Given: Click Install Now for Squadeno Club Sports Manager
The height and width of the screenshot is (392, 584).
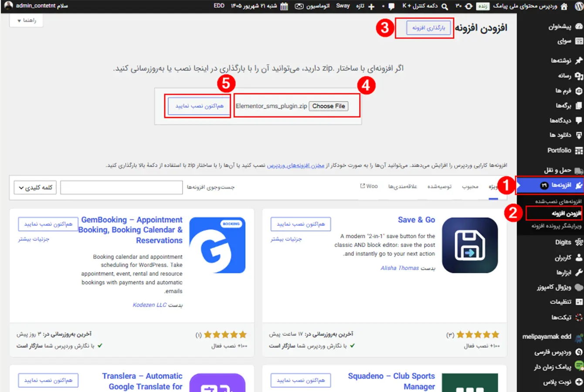Looking at the screenshot, I should [x=301, y=380].
